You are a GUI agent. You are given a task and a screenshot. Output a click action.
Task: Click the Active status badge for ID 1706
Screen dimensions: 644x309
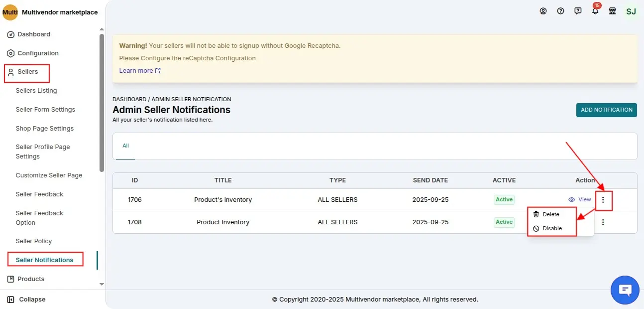pyautogui.click(x=504, y=199)
